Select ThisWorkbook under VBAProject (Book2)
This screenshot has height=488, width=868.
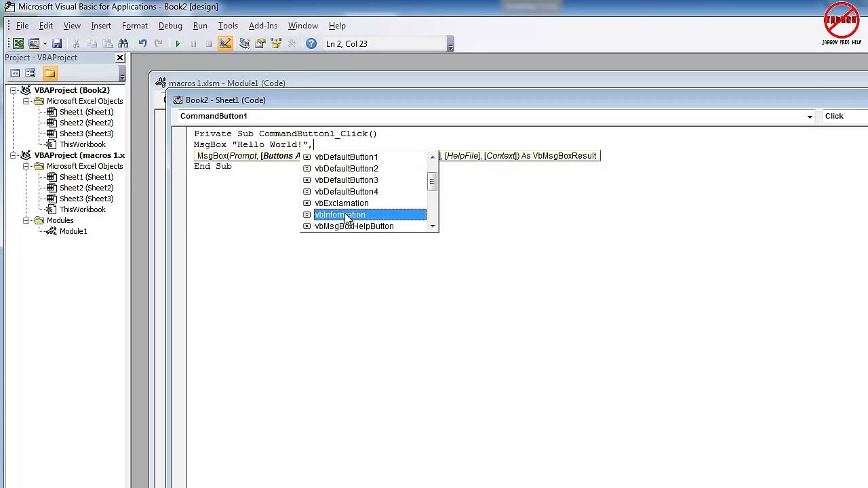82,144
